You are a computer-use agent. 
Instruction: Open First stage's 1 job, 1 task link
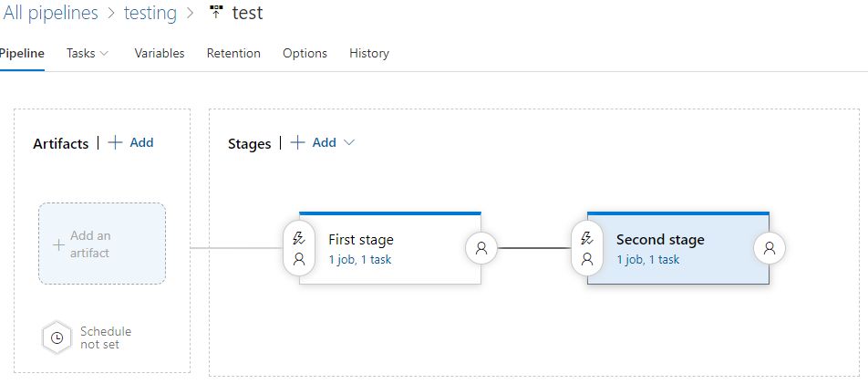(360, 259)
